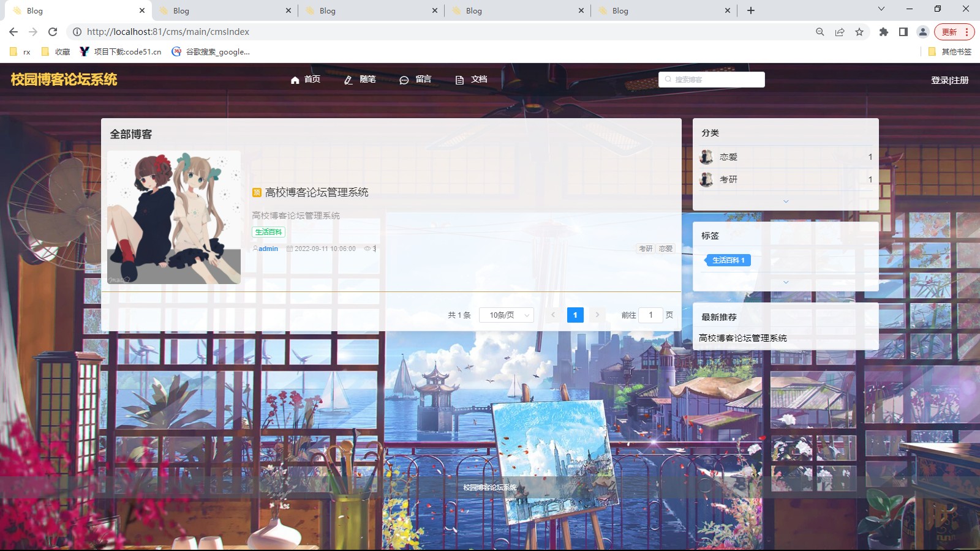Close the fifth Blog tab
This screenshot has width=980, height=551.
(x=728, y=10)
